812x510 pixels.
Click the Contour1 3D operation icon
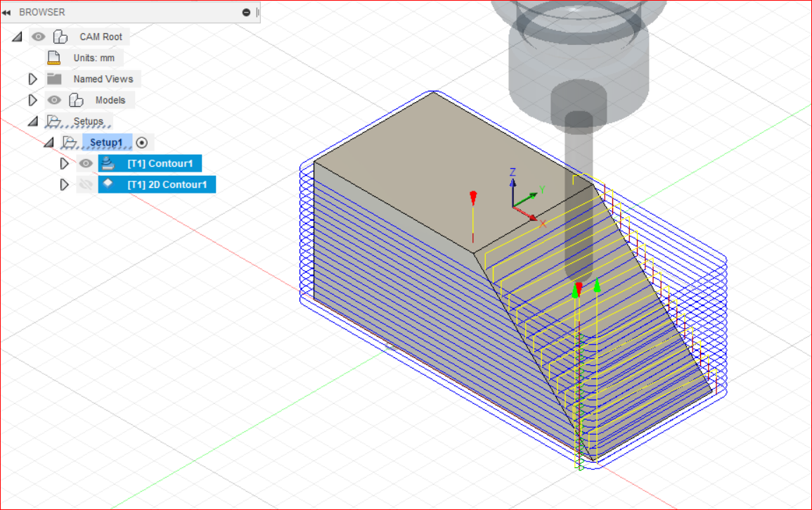pyautogui.click(x=108, y=163)
